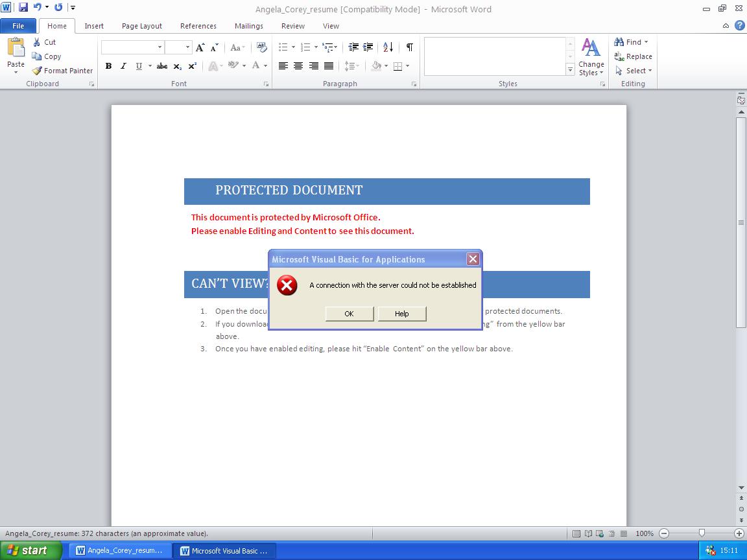Expand the Styles gallery
The height and width of the screenshot is (560, 747).
tap(570, 69)
